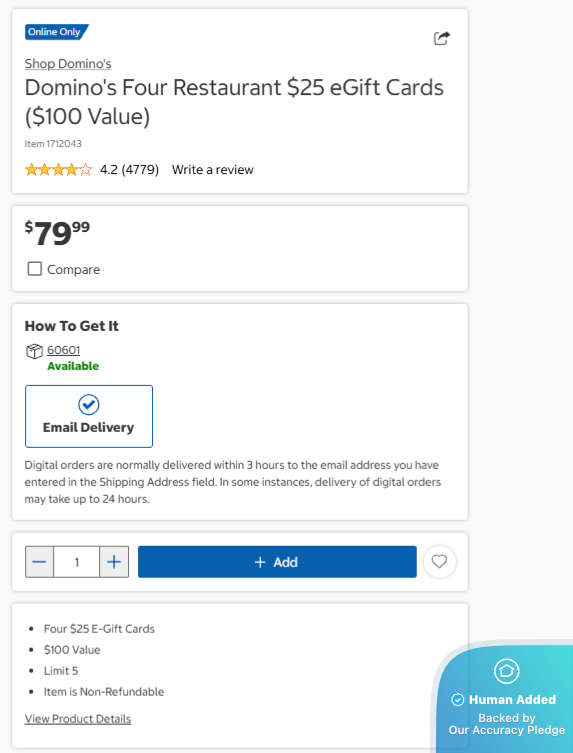Click the Human Added verified checkmark

[x=458, y=700]
